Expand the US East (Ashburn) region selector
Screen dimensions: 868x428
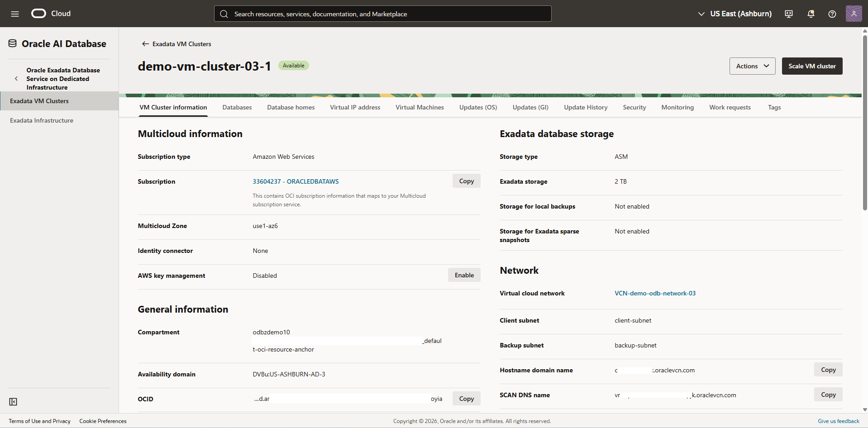[735, 14]
